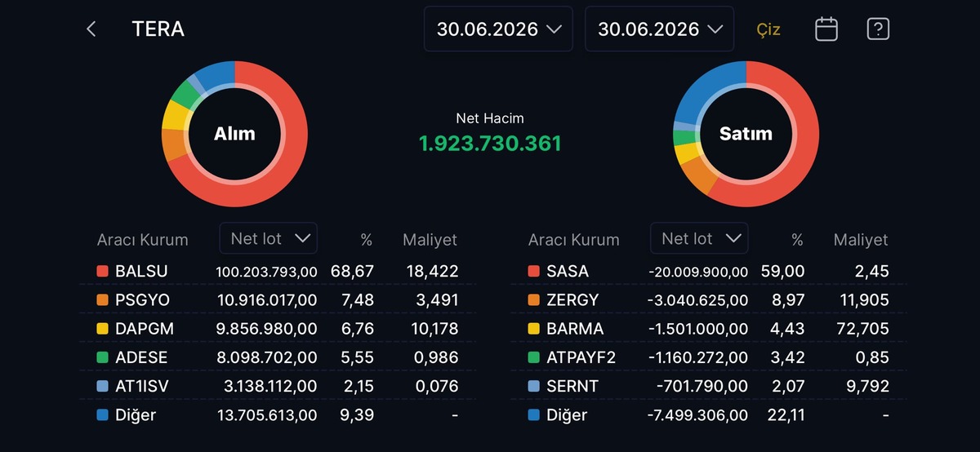Select the SASA row in the sellers list
This screenshot has width=980, height=452.
(709, 271)
